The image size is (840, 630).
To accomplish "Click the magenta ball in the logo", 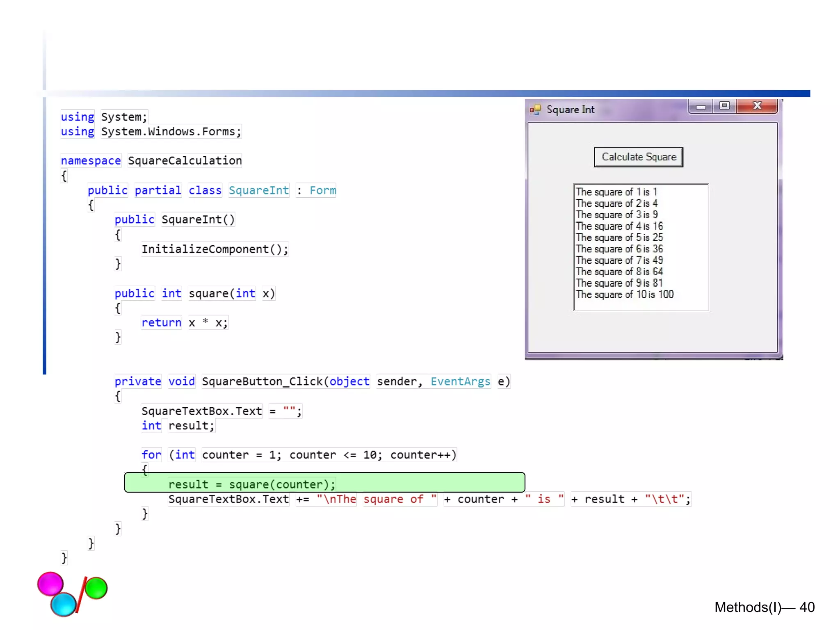I will pyautogui.click(x=50, y=583).
